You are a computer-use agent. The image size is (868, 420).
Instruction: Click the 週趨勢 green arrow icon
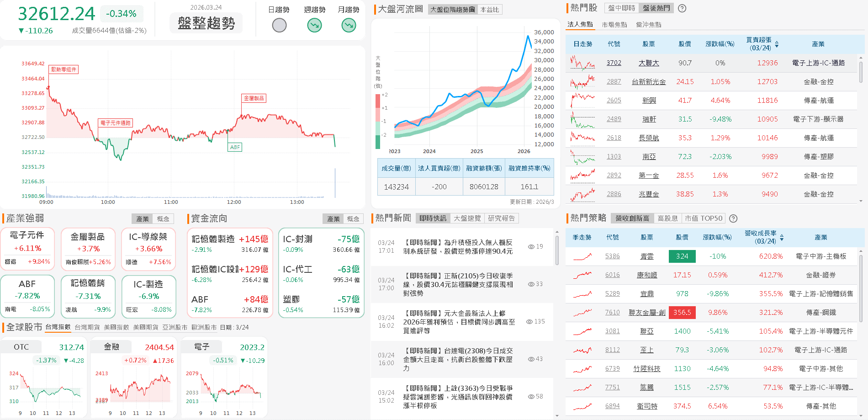click(314, 25)
